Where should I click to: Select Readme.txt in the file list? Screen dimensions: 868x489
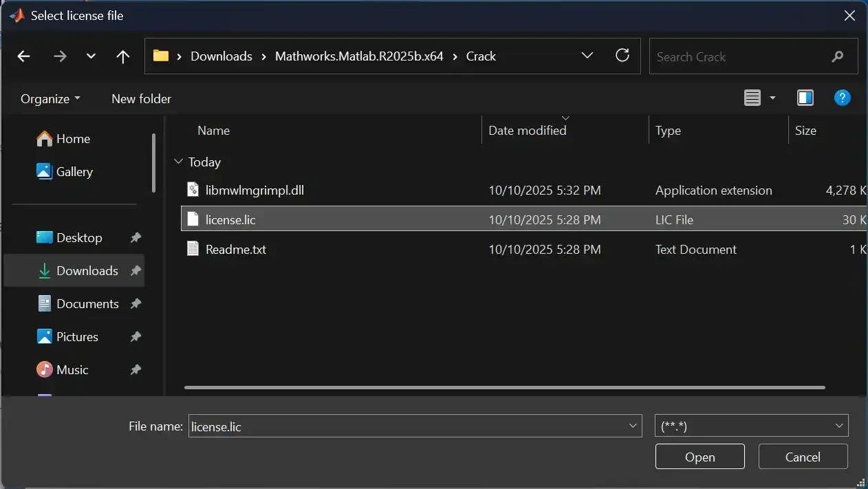tap(236, 250)
